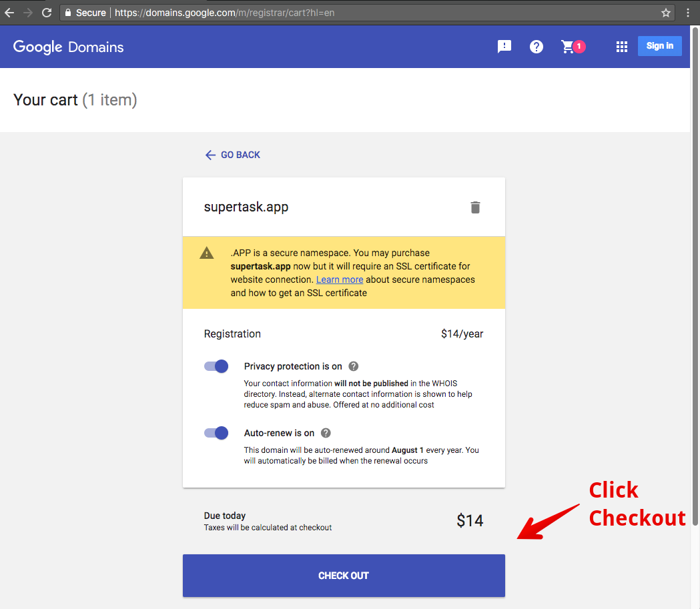The image size is (700, 609).
Task: Click the browser forward arrow
Action: coord(27,13)
